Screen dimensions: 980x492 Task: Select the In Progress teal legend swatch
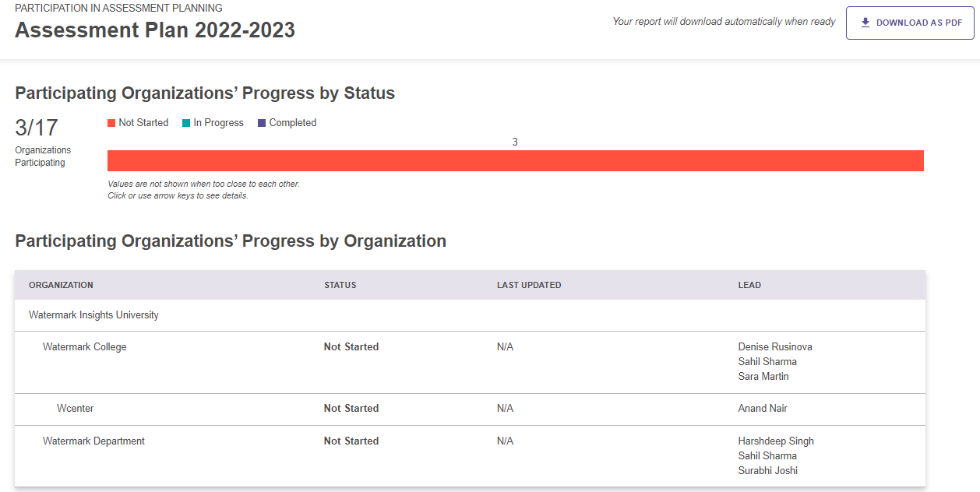pos(186,123)
